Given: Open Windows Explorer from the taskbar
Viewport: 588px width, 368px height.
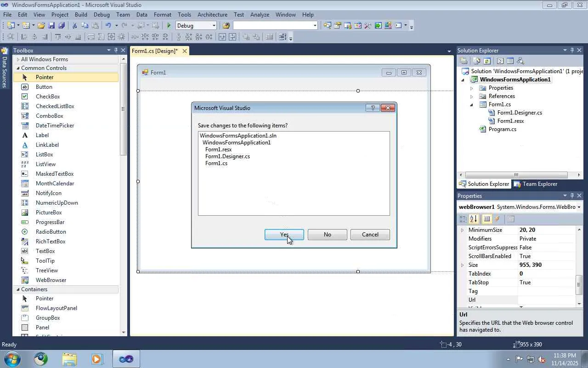Looking at the screenshot, I should 69,359.
